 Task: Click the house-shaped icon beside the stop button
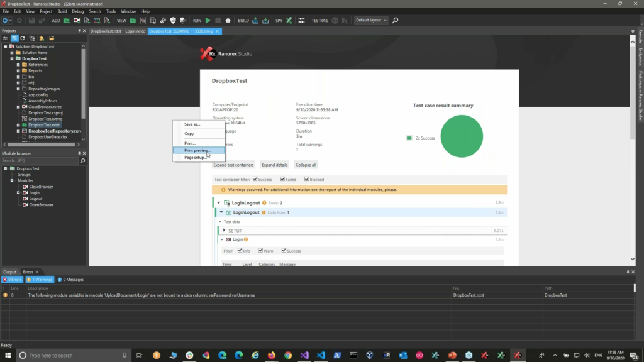tap(228, 20)
